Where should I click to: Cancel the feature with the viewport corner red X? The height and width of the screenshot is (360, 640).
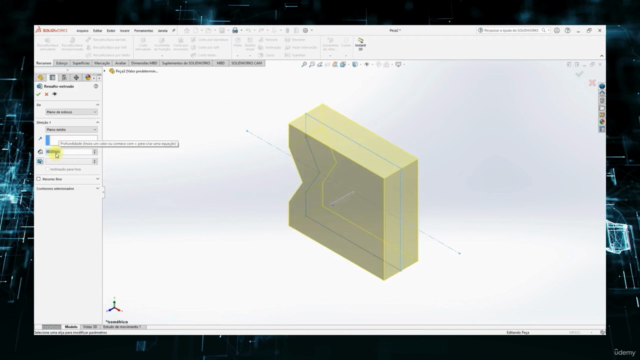pyautogui.click(x=592, y=83)
